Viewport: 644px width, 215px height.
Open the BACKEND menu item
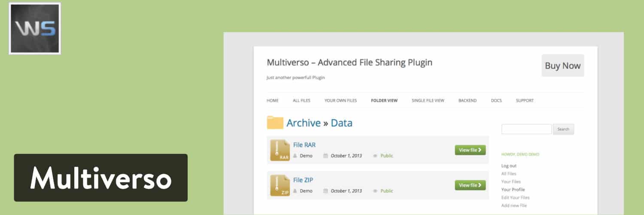coord(468,101)
